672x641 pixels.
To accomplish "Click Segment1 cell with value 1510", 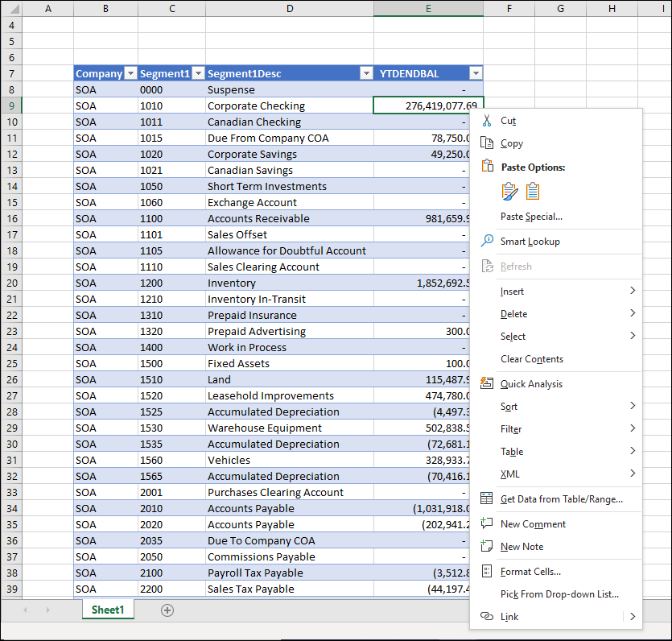I will 172,380.
